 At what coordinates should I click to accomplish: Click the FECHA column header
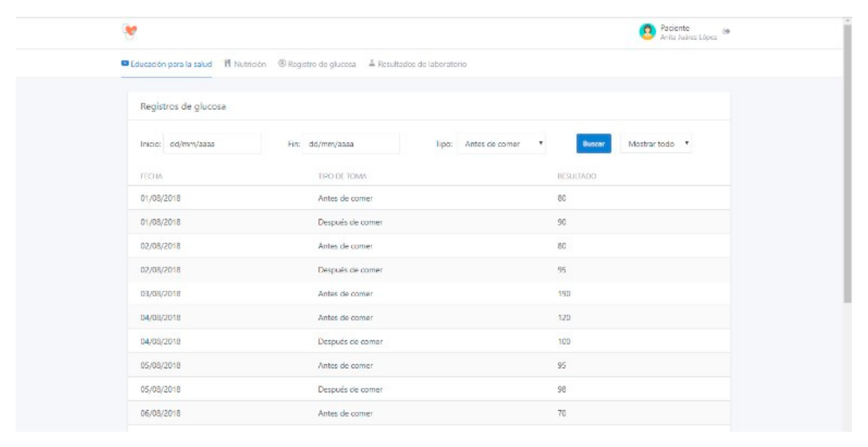click(152, 176)
